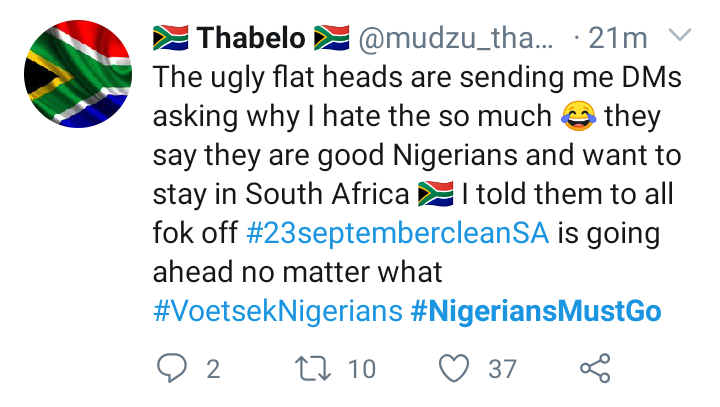The image size is (720, 407).
Task: Retweet this post using the retweet icon
Action: (316, 369)
